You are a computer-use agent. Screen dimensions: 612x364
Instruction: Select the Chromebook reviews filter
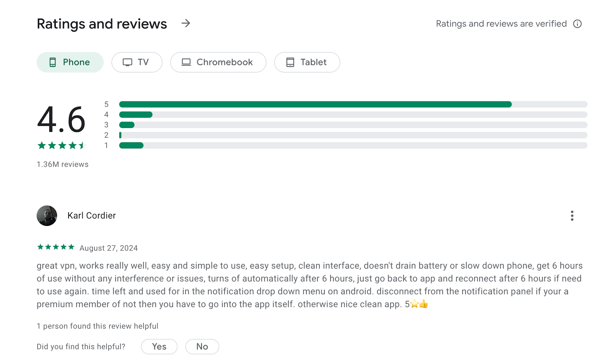click(218, 62)
